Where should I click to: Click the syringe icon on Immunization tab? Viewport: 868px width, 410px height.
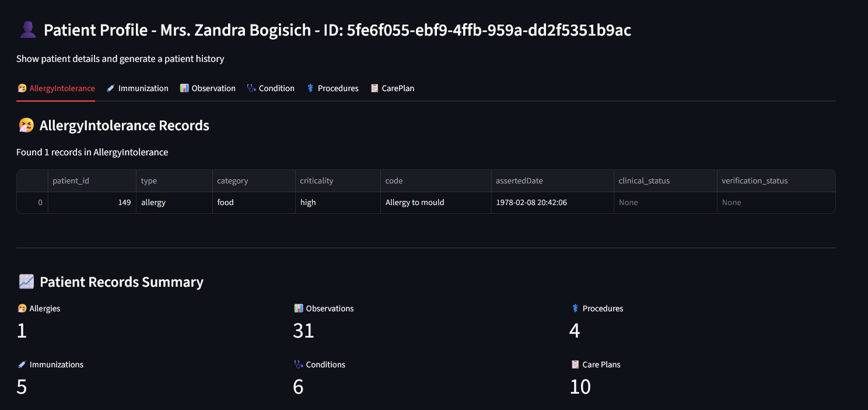[110, 88]
